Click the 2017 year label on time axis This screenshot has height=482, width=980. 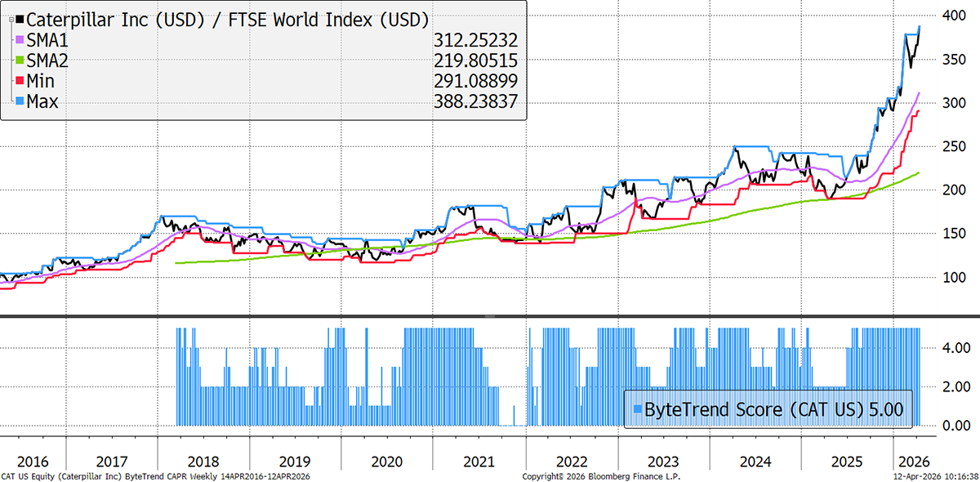112,460
